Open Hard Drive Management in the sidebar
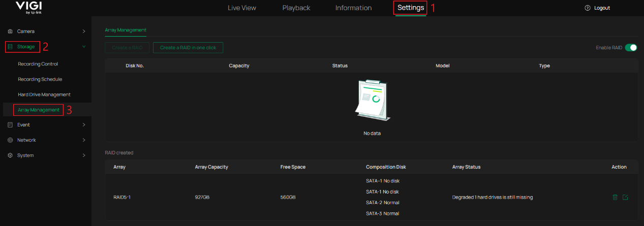 click(x=44, y=94)
